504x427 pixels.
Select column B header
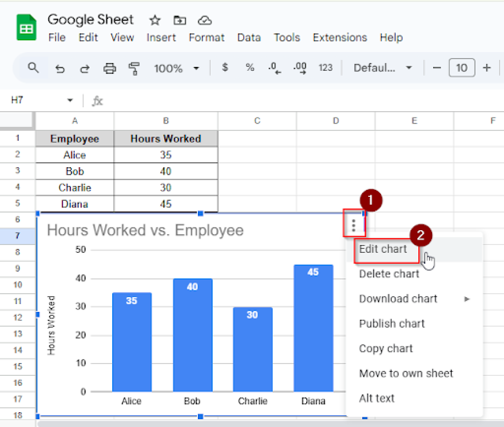coord(166,121)
